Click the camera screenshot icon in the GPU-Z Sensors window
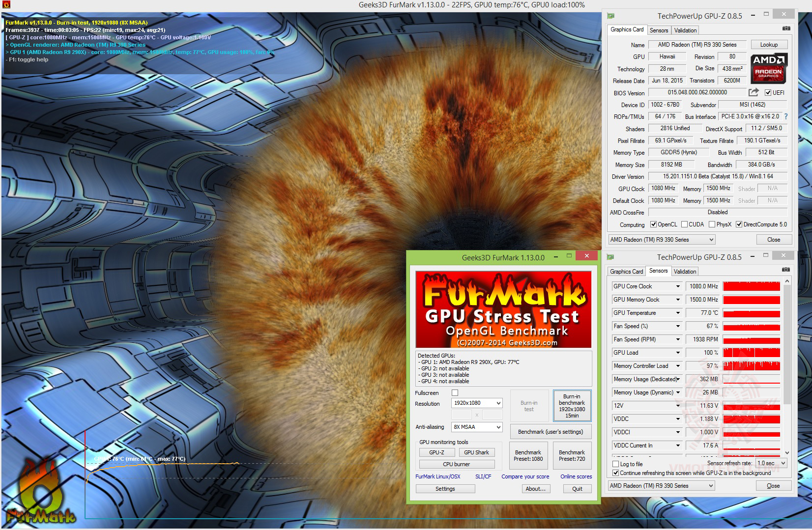The width and height of the screenshot is (812, 530). click(x=786, y=270)
